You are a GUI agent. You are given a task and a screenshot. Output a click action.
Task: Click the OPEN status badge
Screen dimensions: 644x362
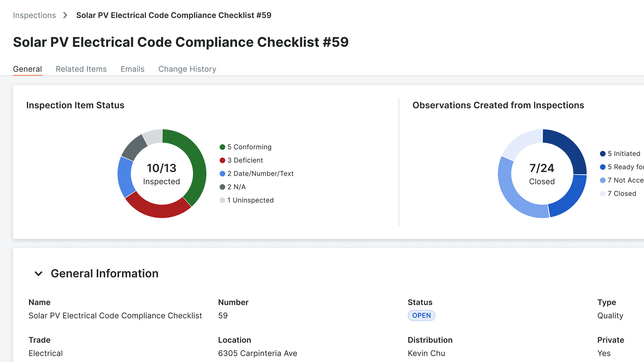click(421, 315)
